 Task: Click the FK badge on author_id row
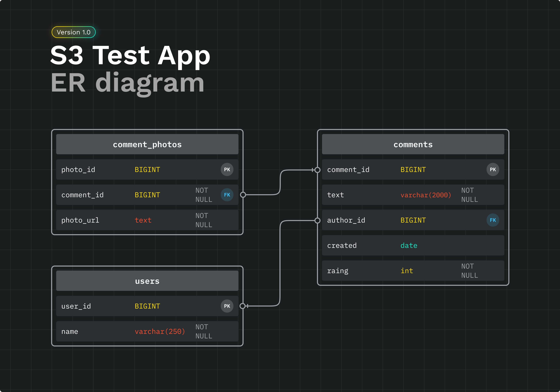click(x=493, y=220)
